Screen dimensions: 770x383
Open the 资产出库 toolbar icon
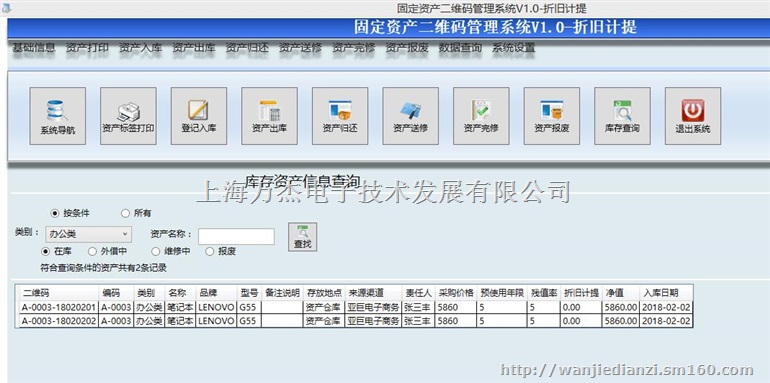pyautogui.click(x=269, y=116)
